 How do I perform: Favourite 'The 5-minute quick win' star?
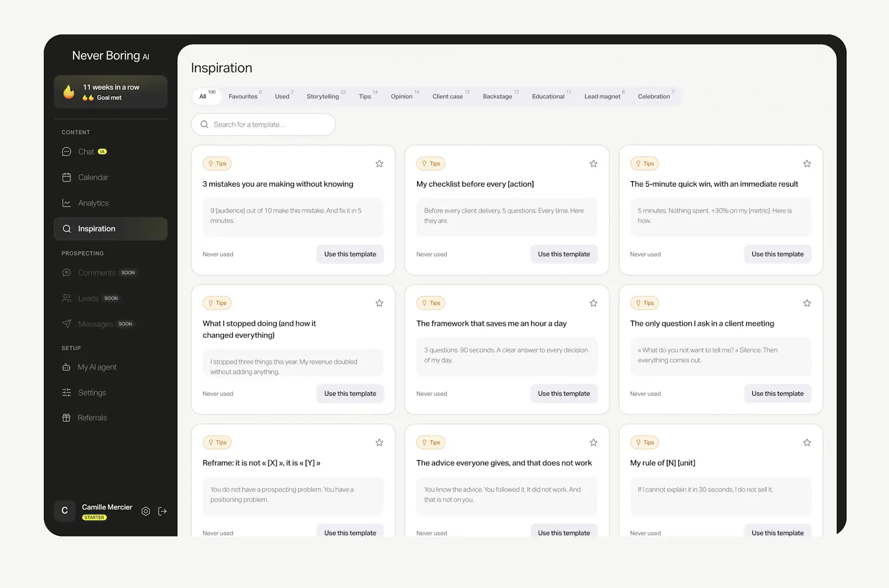tap(807, 163)
